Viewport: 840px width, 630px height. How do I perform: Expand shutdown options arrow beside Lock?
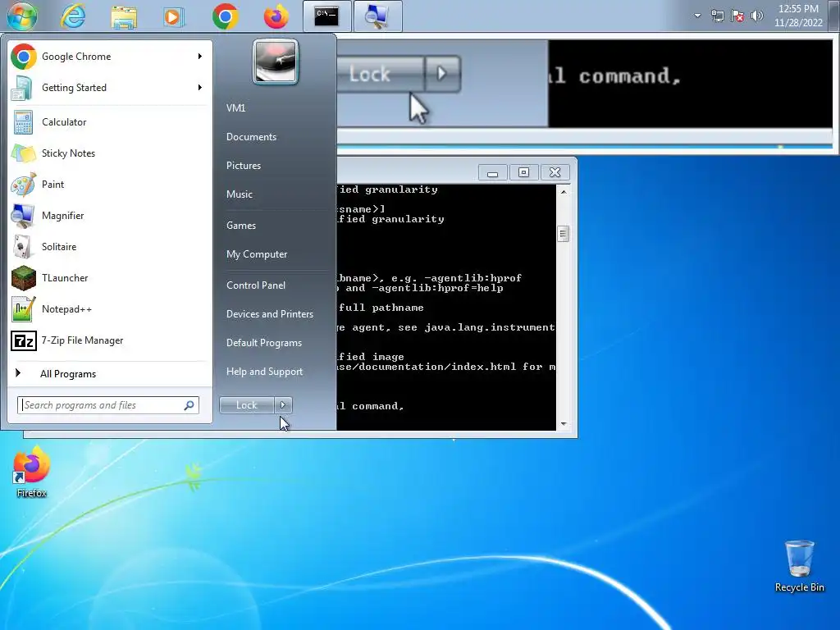(283, 405)
